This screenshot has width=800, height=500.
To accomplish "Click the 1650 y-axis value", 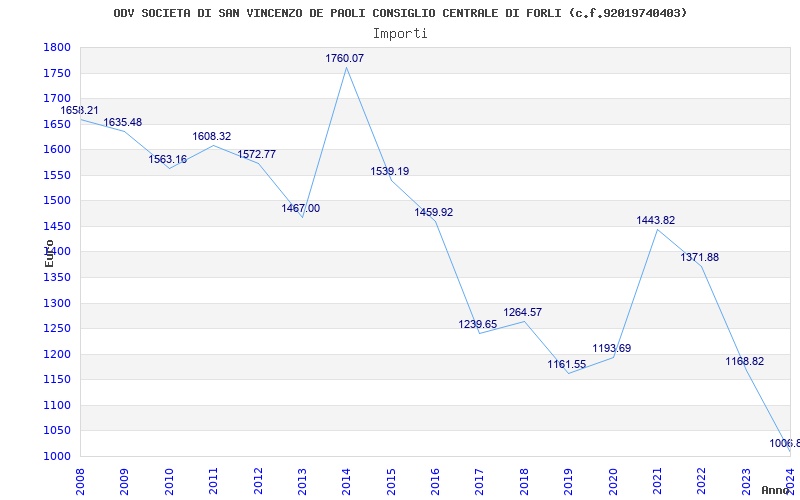I will (x=57, y=124).
